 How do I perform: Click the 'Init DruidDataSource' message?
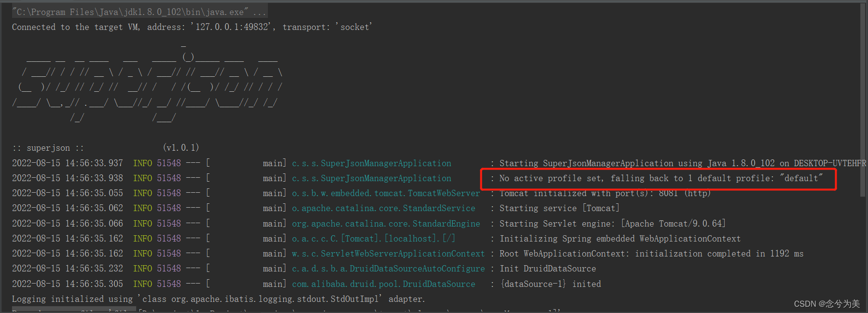tap(547, 269)
